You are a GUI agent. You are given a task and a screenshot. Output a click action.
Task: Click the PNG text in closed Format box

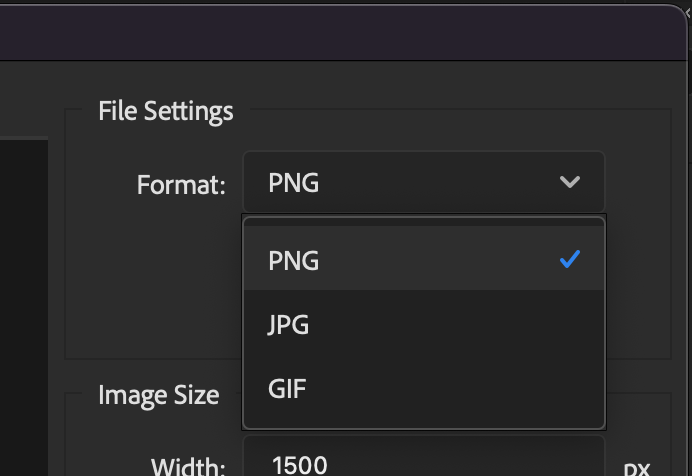(293, 183)
